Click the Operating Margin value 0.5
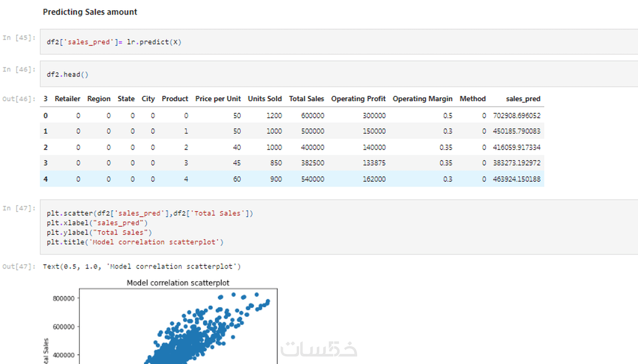 [448, 116]
